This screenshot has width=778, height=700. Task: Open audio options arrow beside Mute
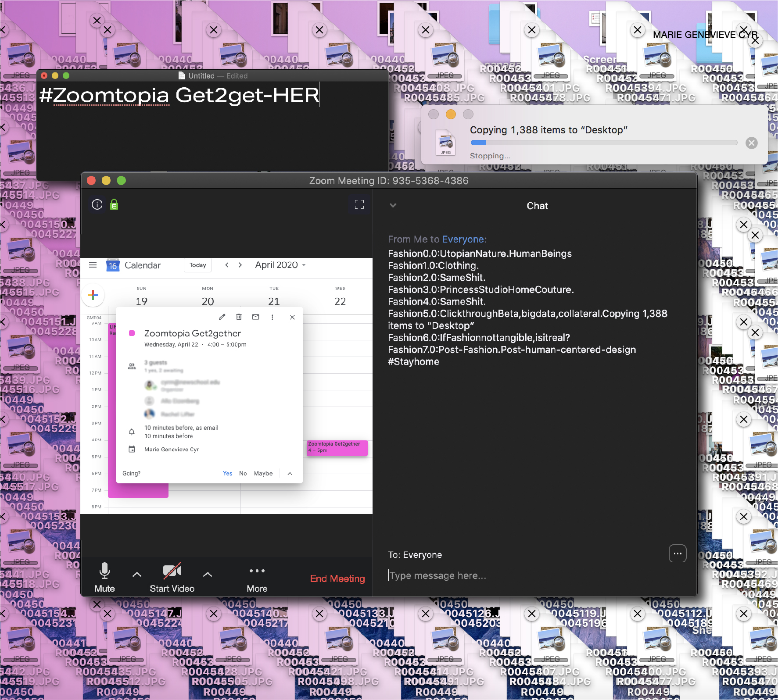pos(137,574)
